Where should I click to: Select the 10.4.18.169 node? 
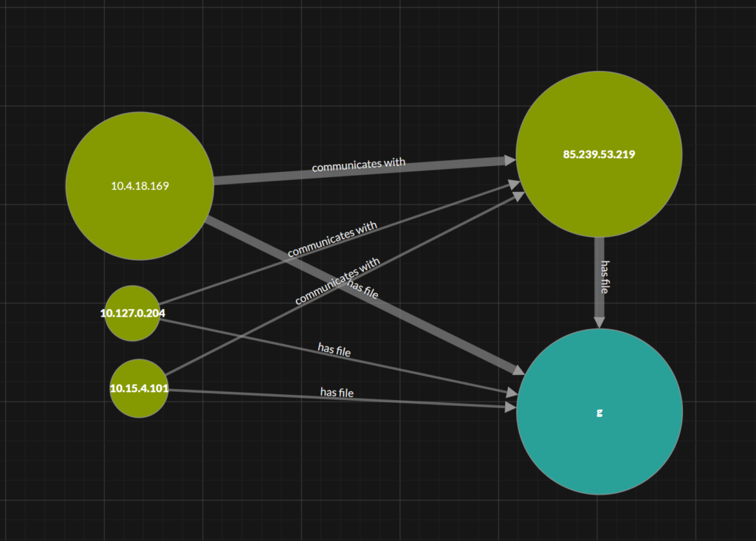(x=140, y=186)
